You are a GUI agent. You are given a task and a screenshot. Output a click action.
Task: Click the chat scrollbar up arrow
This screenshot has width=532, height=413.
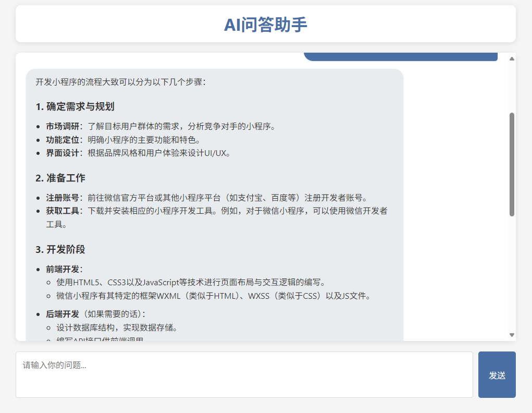point(512,59)
